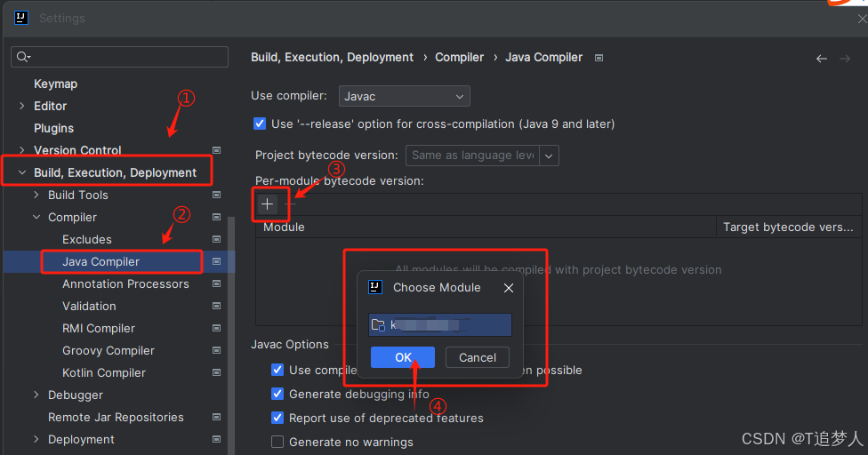Click the Same as language level field
The height and width of the screenshot is (455, 868).
[472, 156]
